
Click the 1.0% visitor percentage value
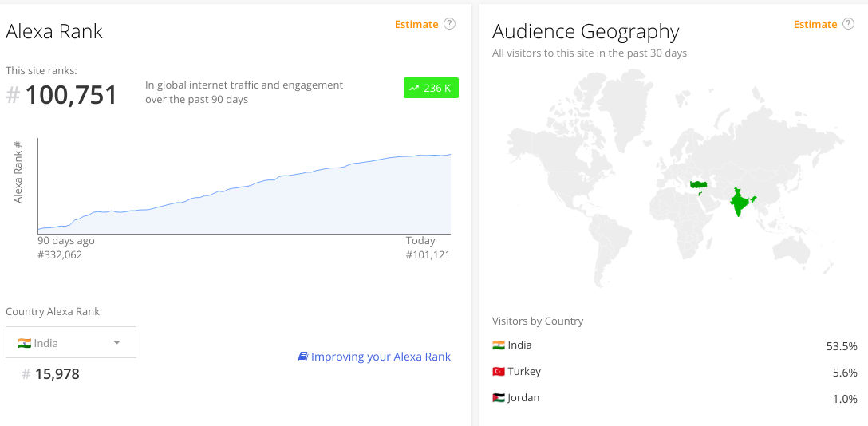point(845,399)
